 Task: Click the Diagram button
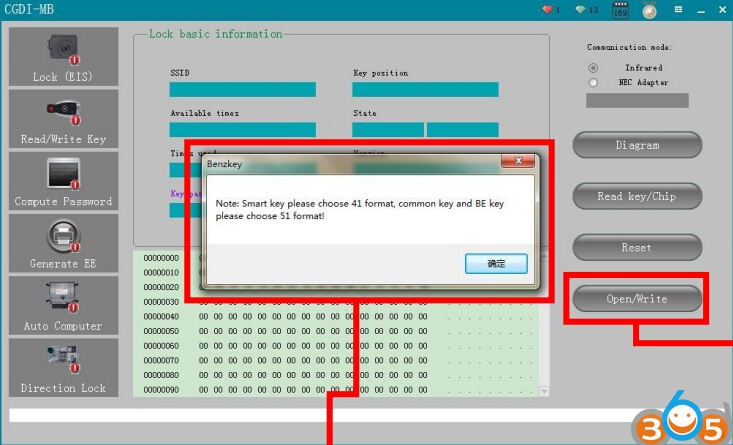637,145
